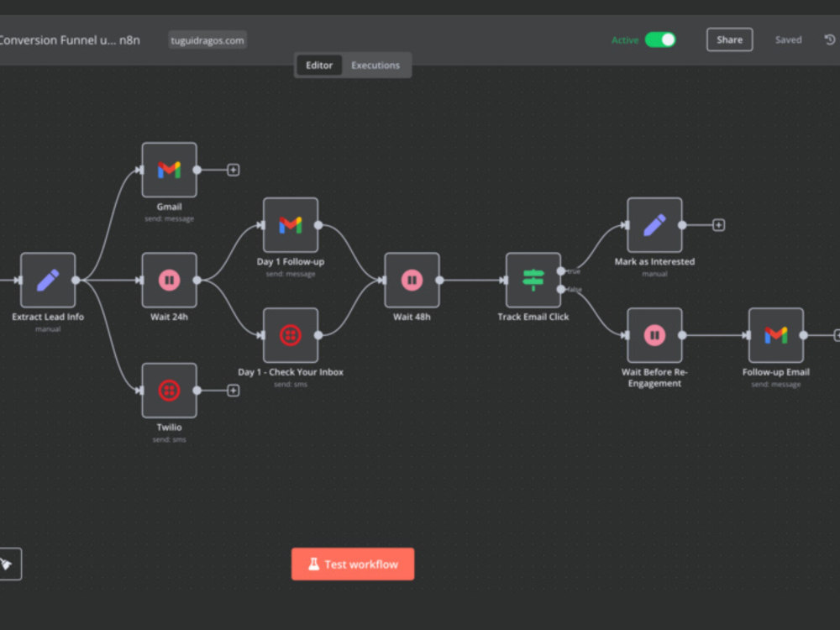This screenshot has width=840, height=630.
Task: Click the workflow name Conversion Funnel
Action: (x=70, y=40)
